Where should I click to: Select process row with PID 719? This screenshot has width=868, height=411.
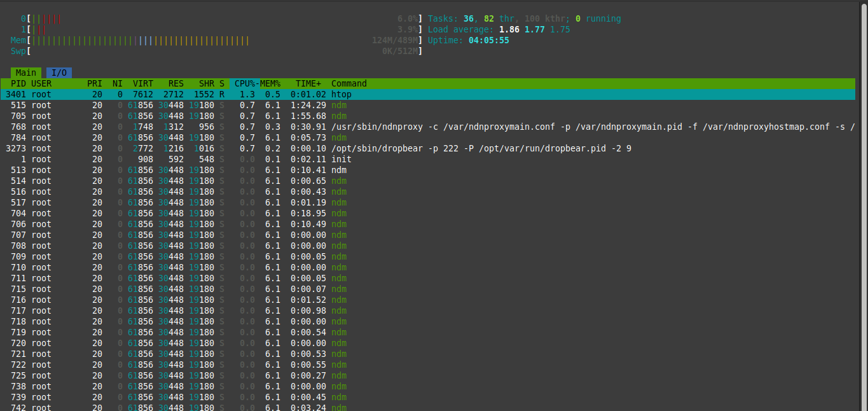(428, 332)
